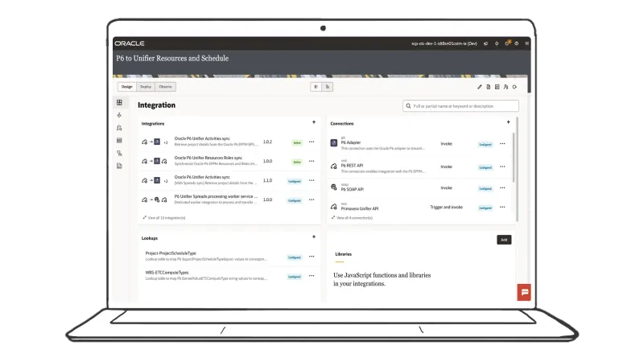
Task: Open the help icon in the header
Action: point(517,43)
